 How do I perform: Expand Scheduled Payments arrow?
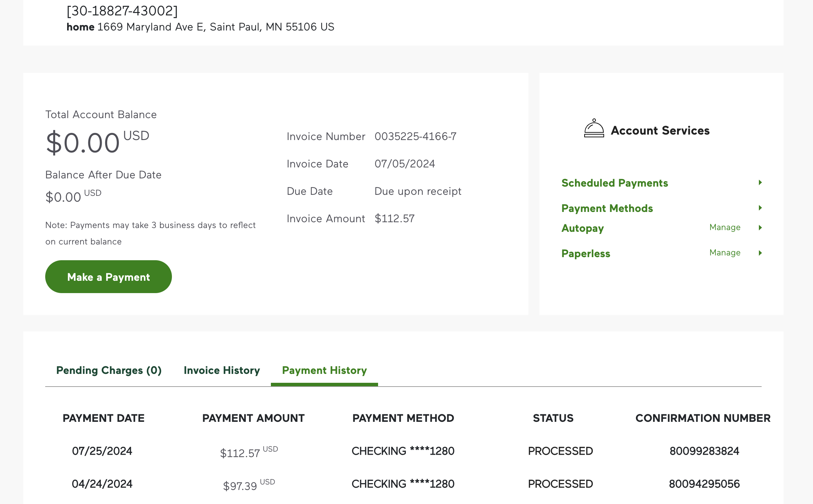760,182
